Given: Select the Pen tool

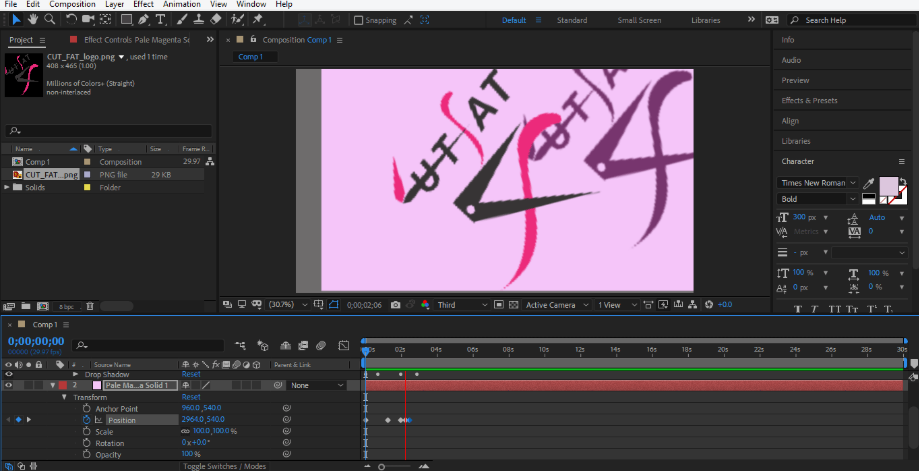Looking at the screenshot, I should pyautogui.click(x=144, y=19).
